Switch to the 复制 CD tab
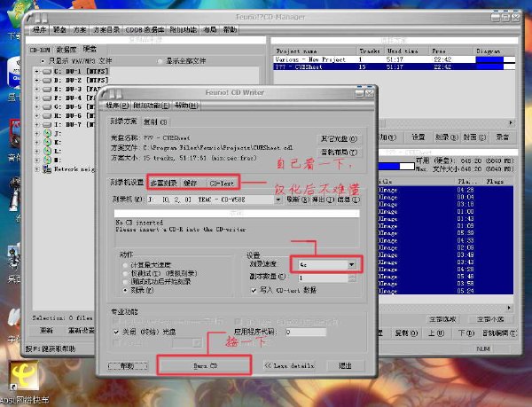Viewport: 532px width, 407px height. coord(155,121)
